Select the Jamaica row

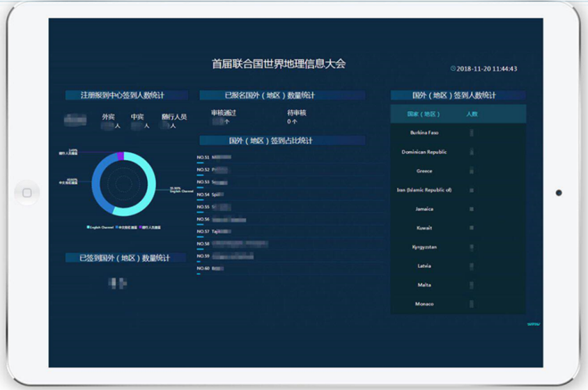[x=458, y=209]
